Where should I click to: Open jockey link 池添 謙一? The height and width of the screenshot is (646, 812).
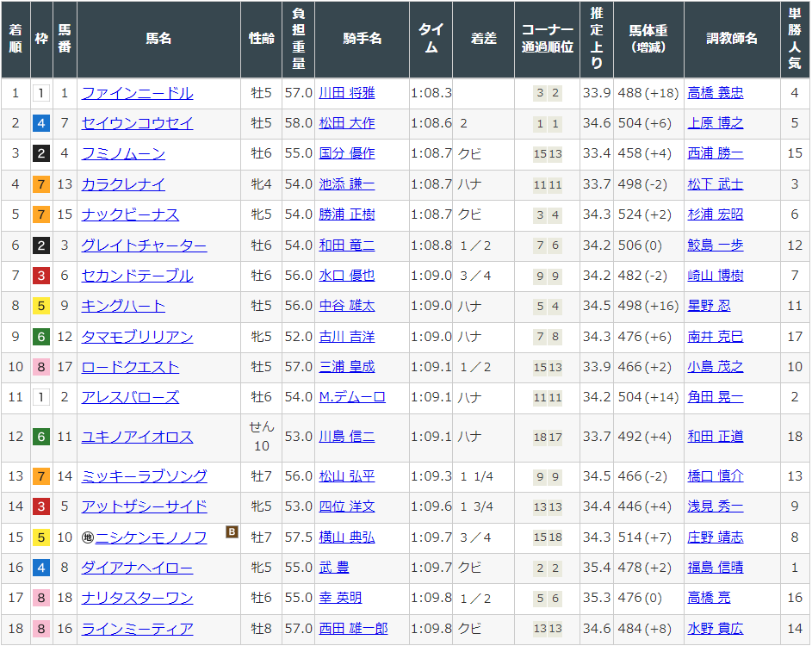click(x=347, y=184)
